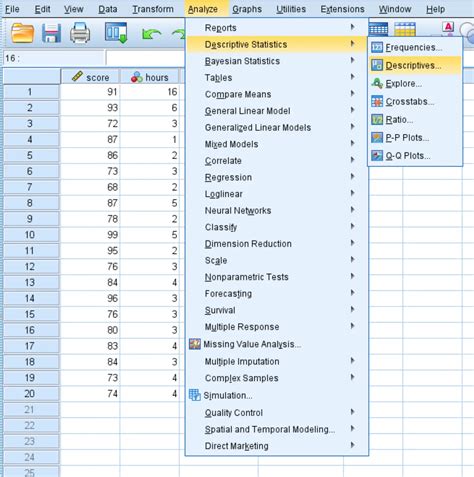Select row header number 10

click(31, 235)
